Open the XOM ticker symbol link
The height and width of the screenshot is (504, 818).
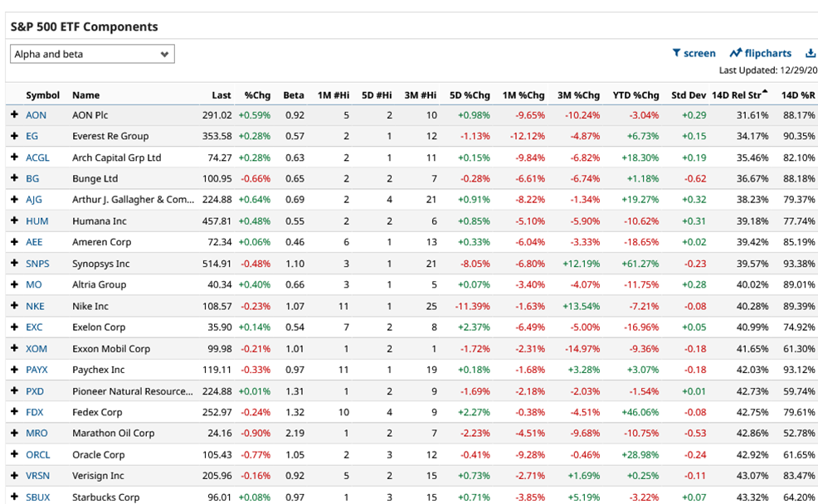coord(37,348)
